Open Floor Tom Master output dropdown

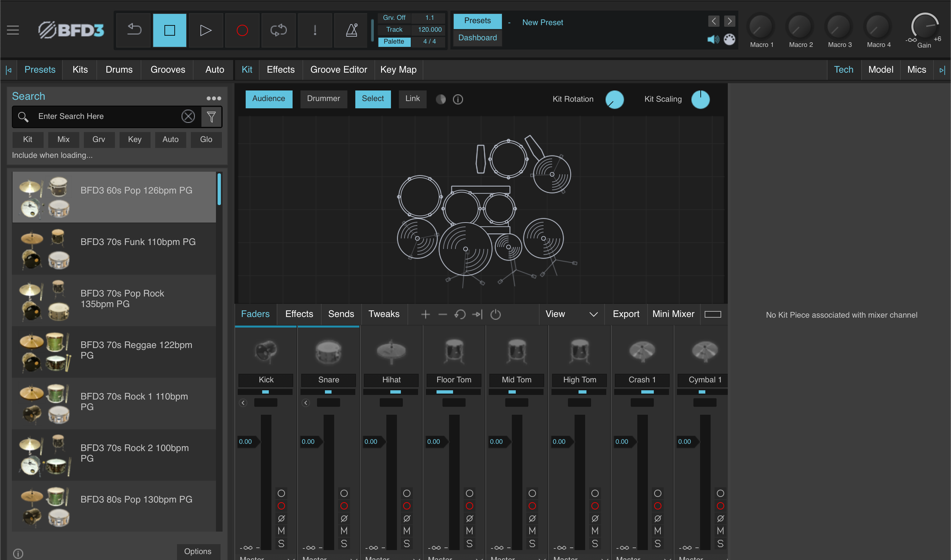(x=454, y=558)
